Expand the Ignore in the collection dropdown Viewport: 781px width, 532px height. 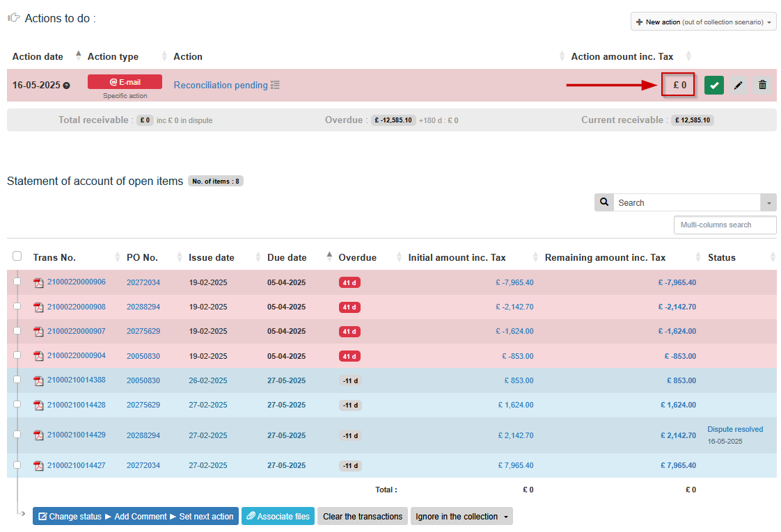461,517
